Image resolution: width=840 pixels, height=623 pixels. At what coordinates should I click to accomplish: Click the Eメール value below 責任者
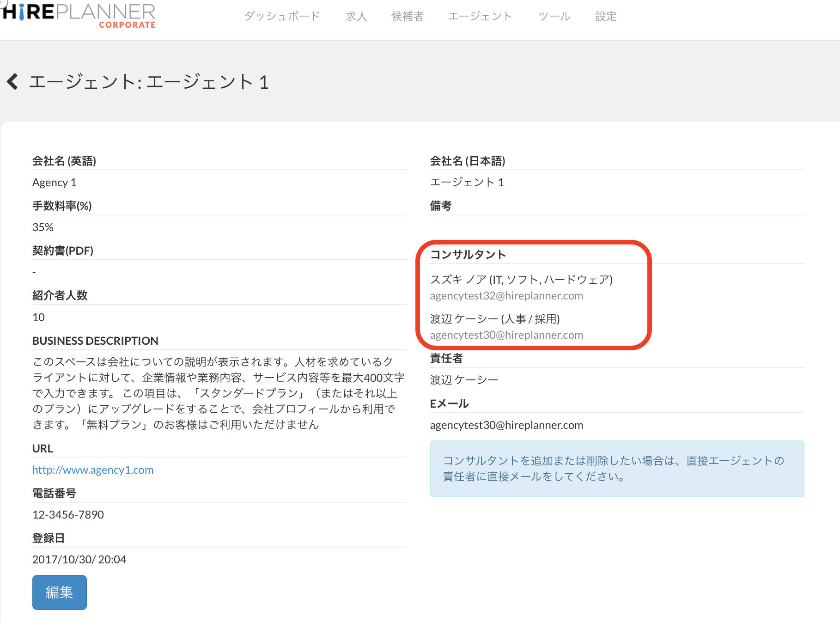pyautogui.click(x=506, y=425)
